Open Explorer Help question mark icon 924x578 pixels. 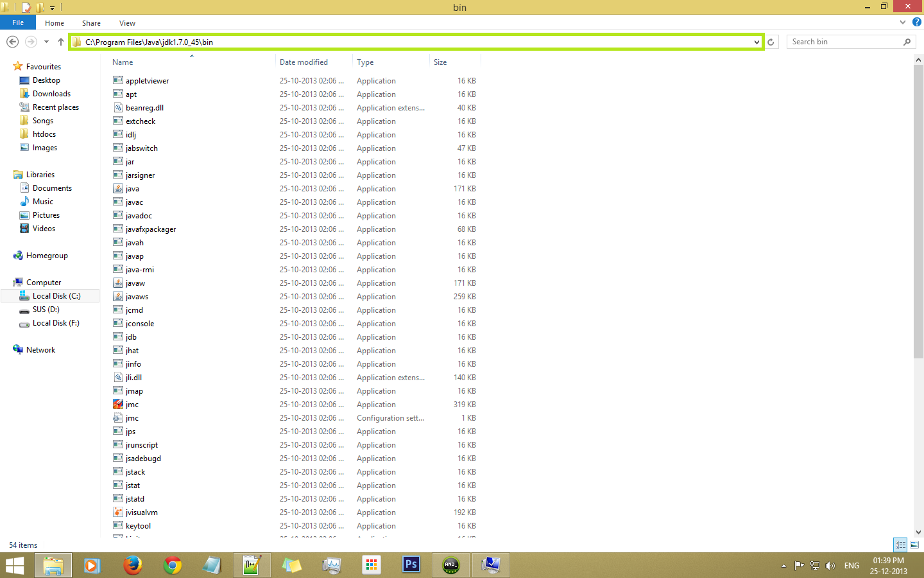click(916, 22)
